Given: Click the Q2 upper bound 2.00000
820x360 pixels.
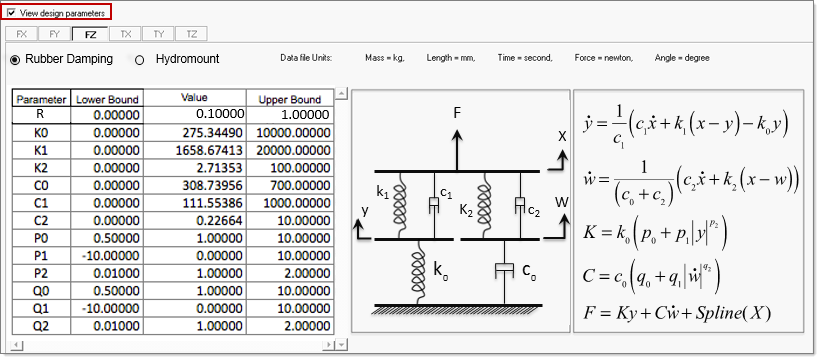Looking at the screenshot, I should point(289,327).
